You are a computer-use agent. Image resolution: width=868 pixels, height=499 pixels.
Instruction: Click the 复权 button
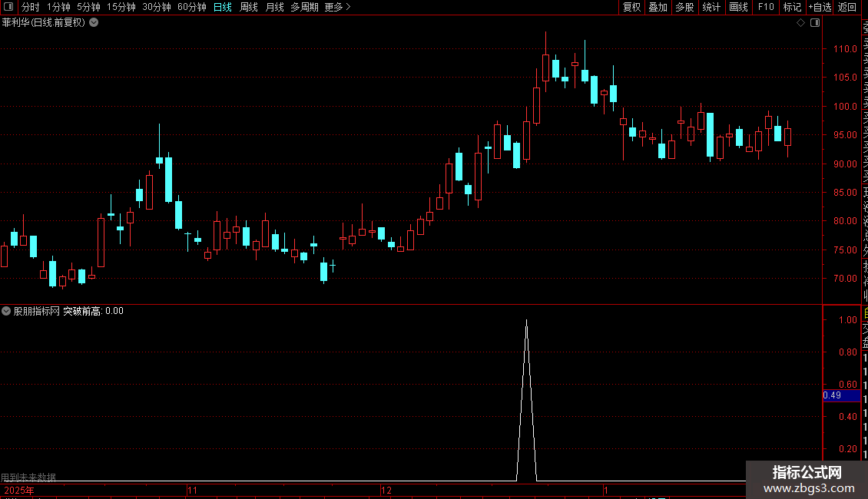pyautogui.click(x=631, y=7)
